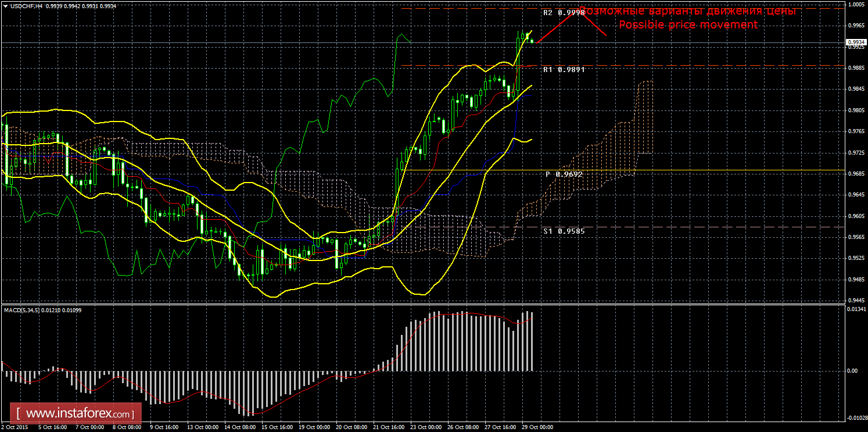The width and height of the screenshot is (868, 432).
Task: Click the 0.9885 price axis value
Action: 856,67
